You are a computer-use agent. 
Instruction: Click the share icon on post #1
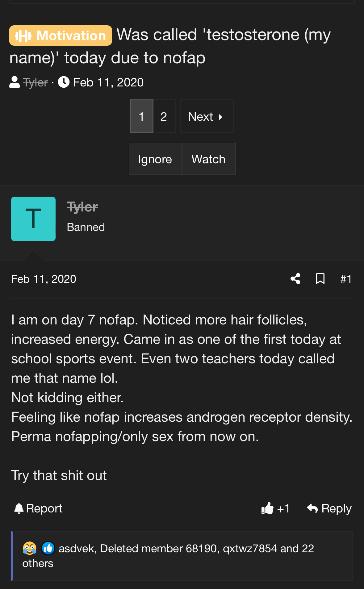click(x=295, y=279)
